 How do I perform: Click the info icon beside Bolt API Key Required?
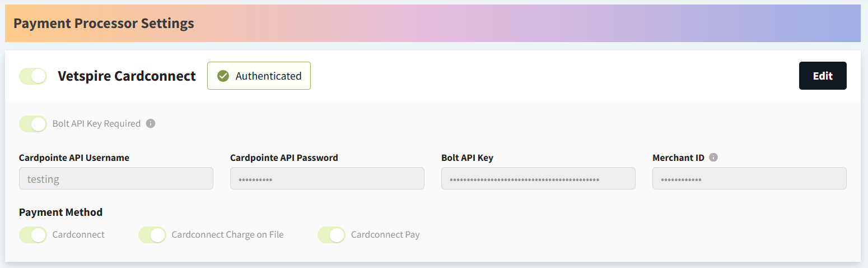click(151, 123)
